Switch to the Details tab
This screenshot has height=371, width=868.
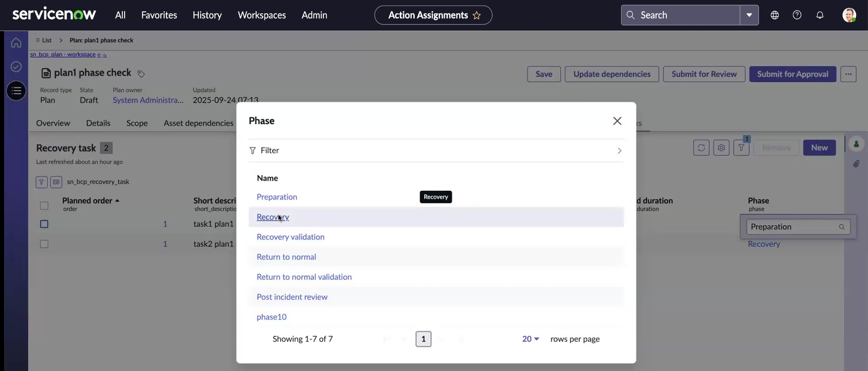(x=98, y=123)
